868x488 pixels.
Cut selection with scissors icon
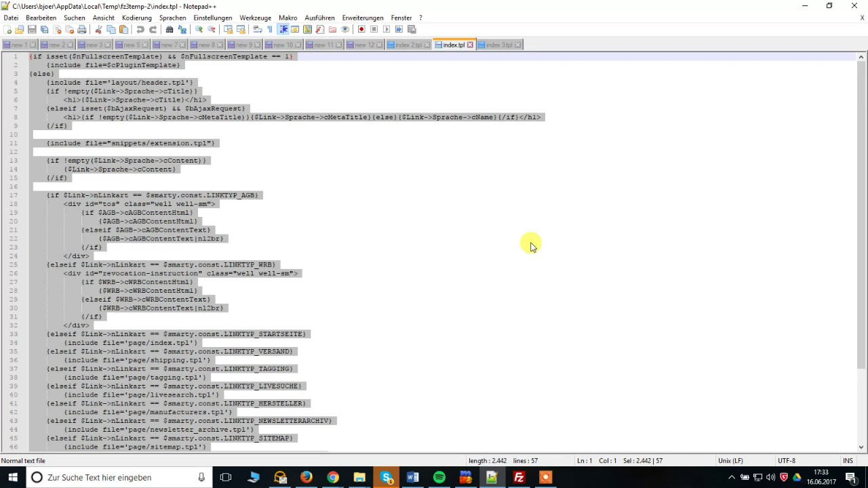click(98, 29)
